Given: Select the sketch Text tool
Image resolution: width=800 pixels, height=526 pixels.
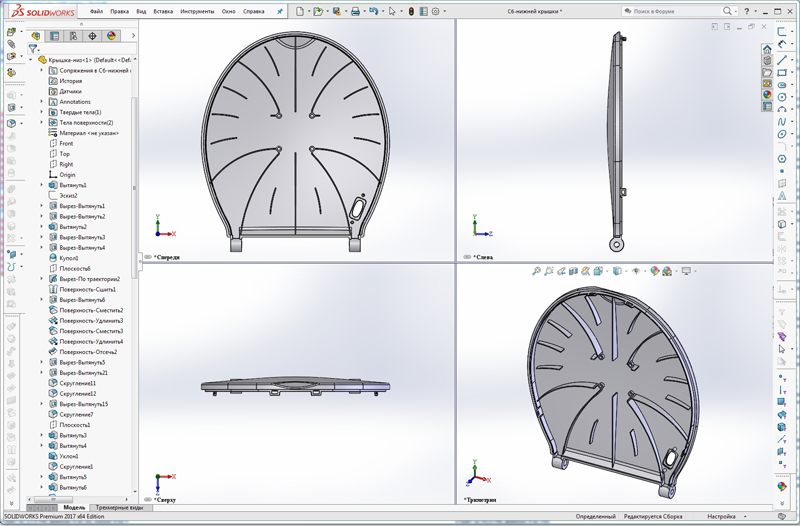Looking at the screenshot, I should coord(782,196).
